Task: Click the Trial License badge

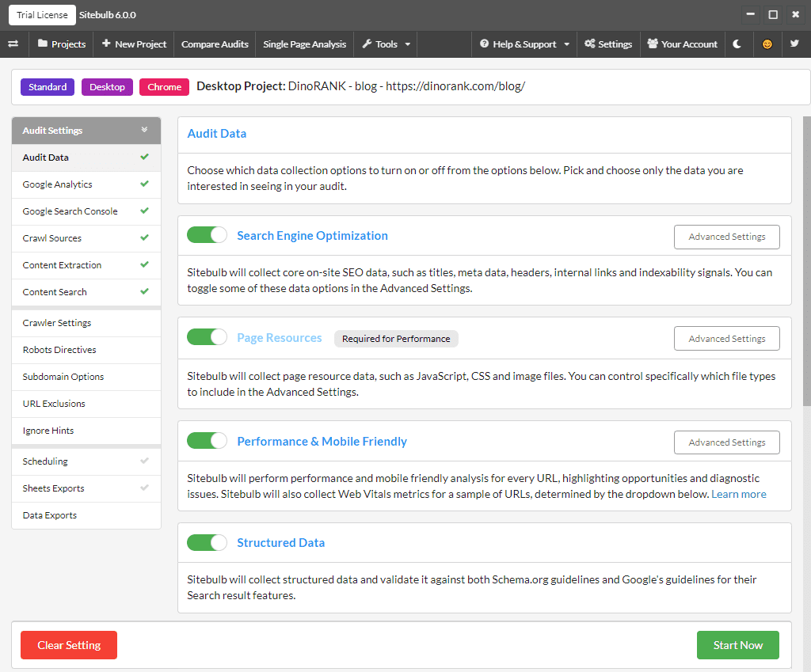Action: pyautogui.click(x=42, y=15)
